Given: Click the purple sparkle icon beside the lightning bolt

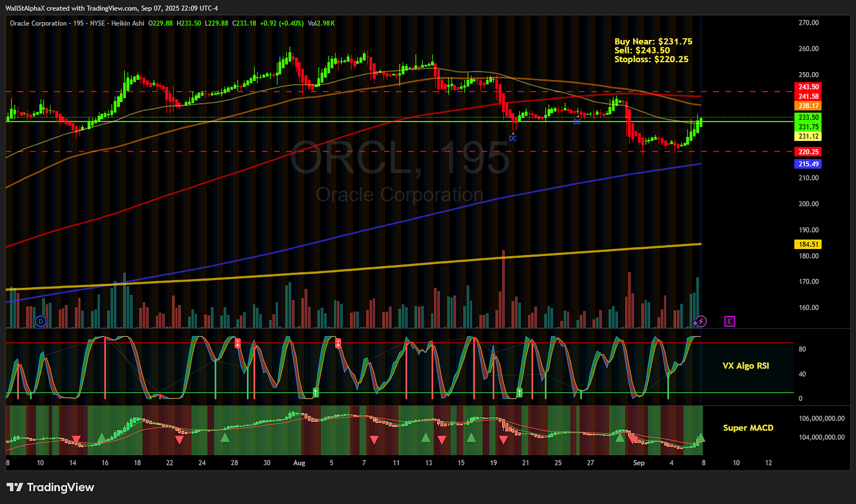Looking at the screenshot, I should [x=694, y=323].
